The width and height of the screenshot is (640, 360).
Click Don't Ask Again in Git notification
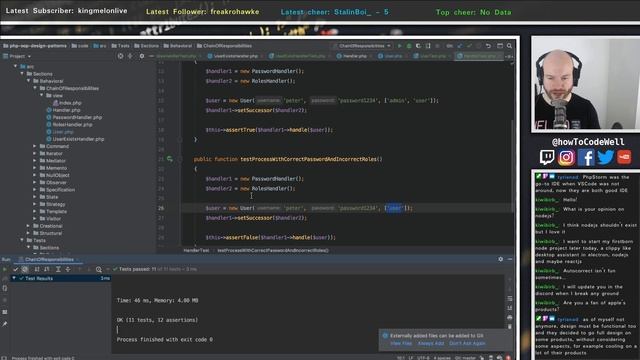[467, 344]
